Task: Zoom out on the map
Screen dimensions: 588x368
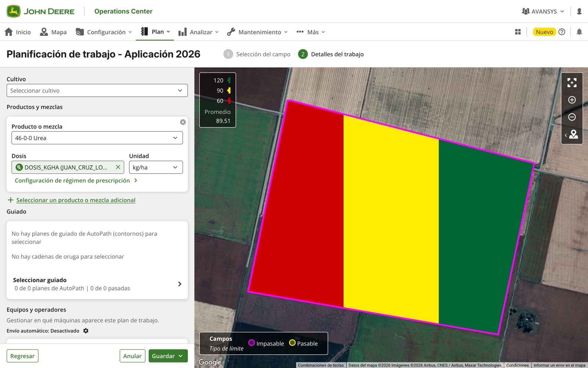Action: 572,117
